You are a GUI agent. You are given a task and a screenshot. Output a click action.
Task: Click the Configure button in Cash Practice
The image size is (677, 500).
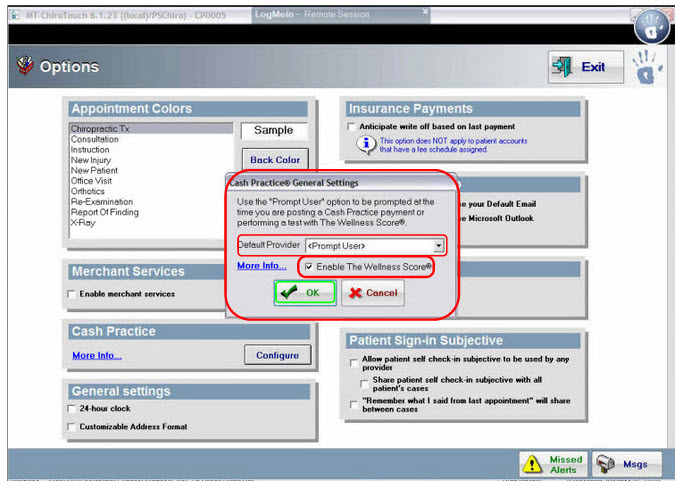[x=278, y=355]
